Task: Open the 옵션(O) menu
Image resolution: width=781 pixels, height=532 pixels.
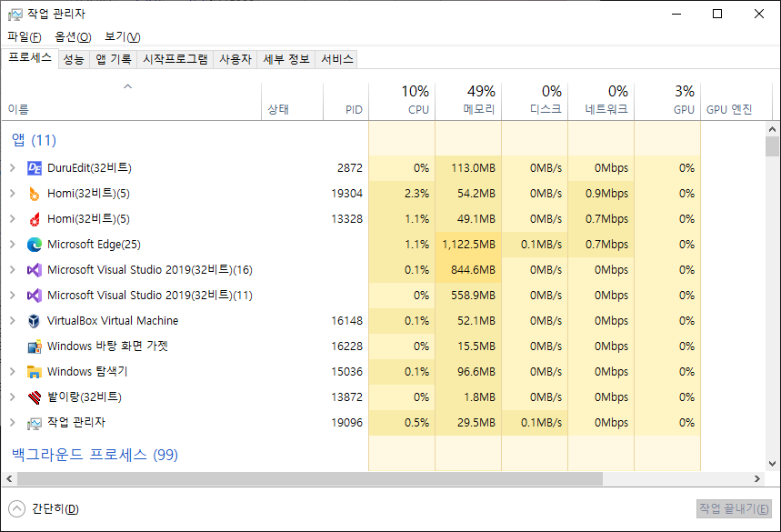Action: [x=74, y=37]
